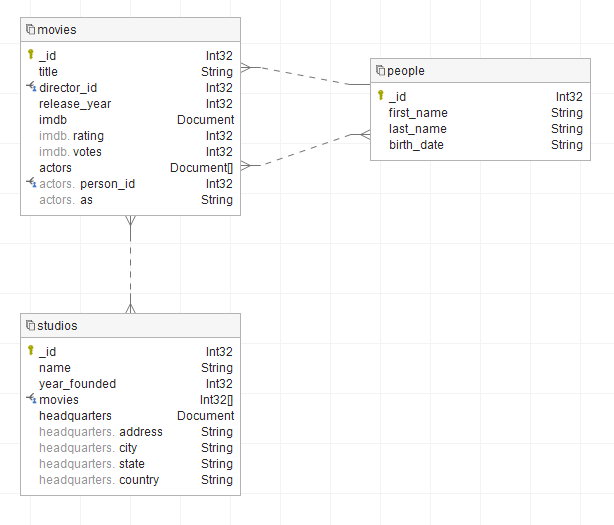Click the foreign key icon beside actors.person_id
This screenshot has height=525, width=614.
pyautogui.click(x=31, y=184)
